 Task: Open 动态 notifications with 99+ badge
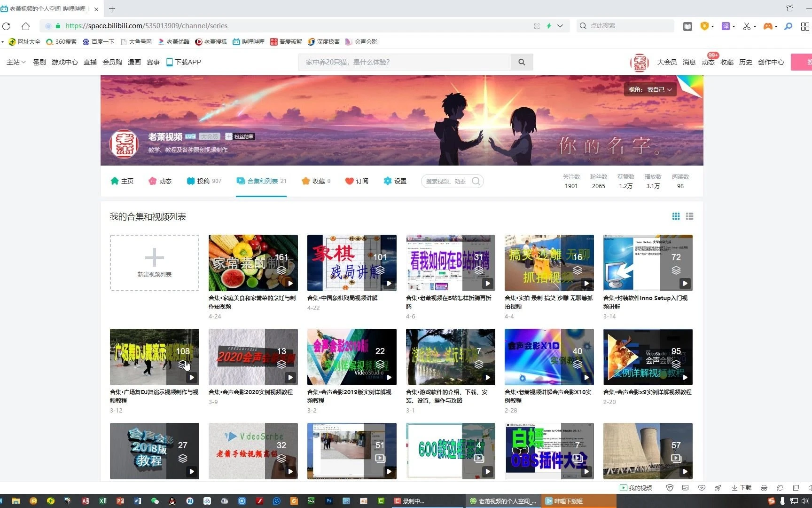708,62
